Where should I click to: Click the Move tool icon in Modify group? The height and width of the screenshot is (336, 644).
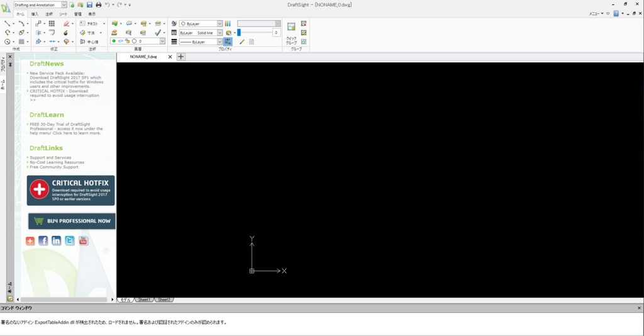coord(38,42)
